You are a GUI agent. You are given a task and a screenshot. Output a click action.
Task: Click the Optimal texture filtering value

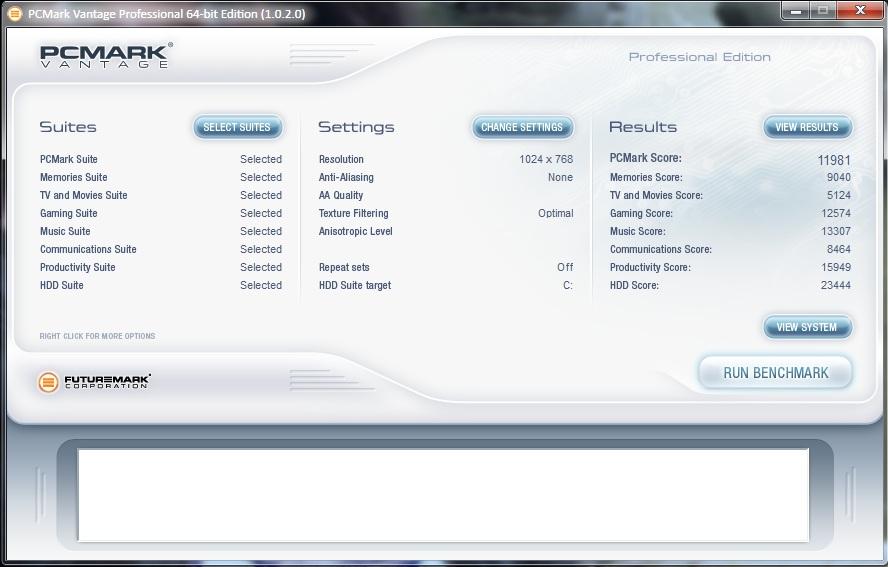point(556,214)
